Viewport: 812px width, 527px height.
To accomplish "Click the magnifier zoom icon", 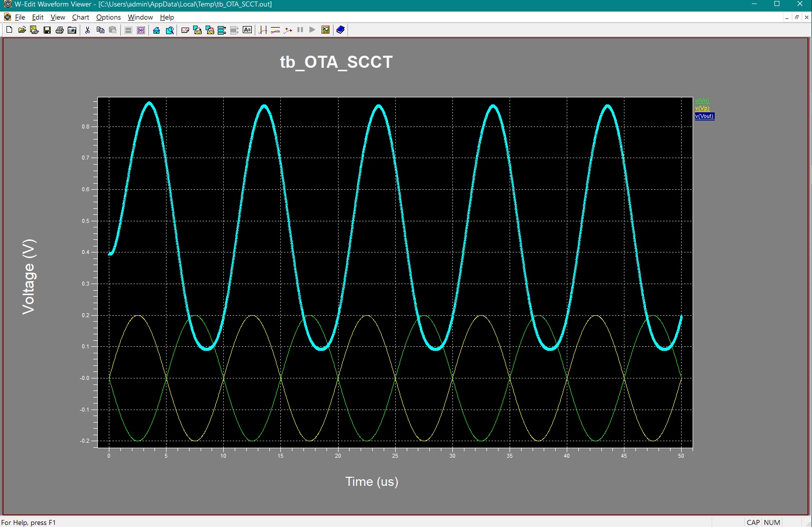I will (170, 30).
